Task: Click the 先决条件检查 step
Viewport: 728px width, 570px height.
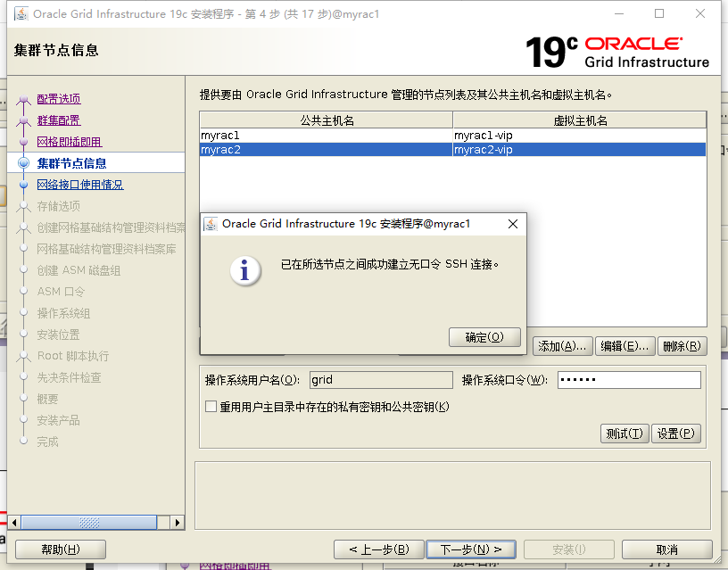Action: (x=69, y=377)
